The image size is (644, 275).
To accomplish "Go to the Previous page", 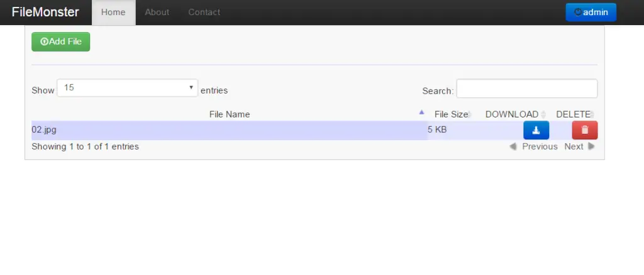I will (x=533, y=146).
